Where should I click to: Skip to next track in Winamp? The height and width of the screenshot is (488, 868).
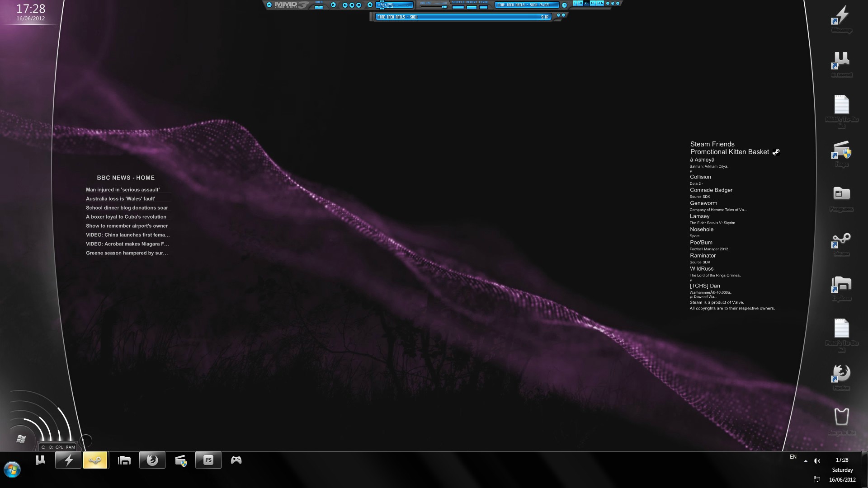[370, 5]
